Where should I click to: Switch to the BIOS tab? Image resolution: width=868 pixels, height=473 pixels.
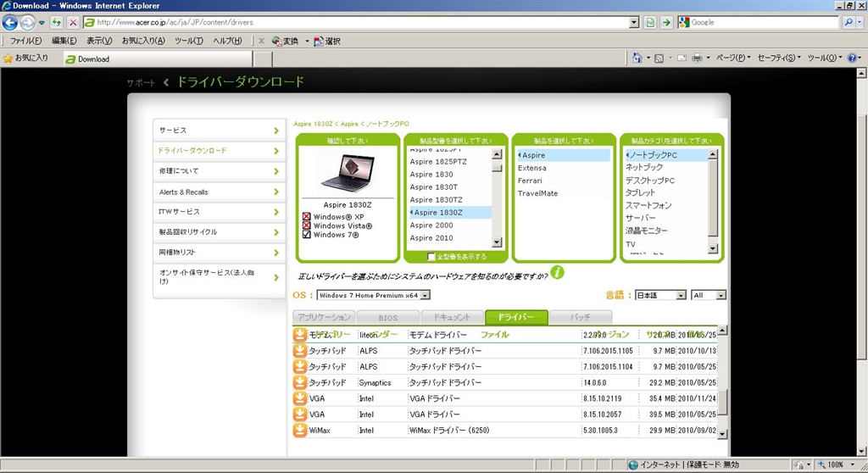pyautogui.click(x=387, y=318)
